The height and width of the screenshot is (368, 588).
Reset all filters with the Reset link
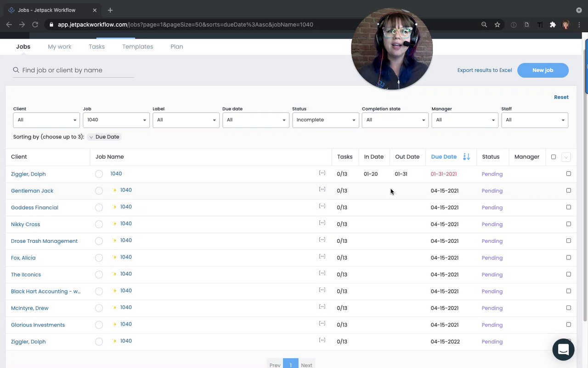coord(561,97)
